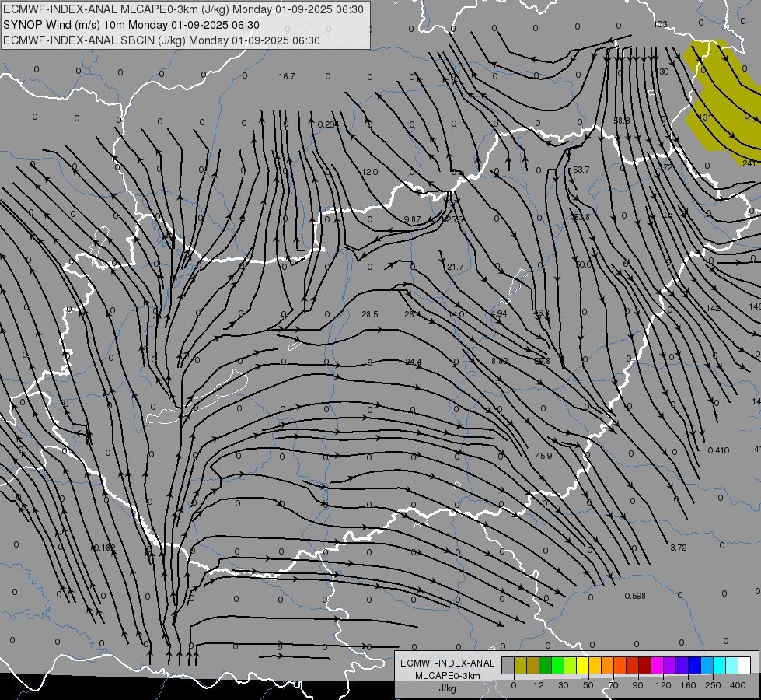Pick the magenta legend swatch
Screen dimensions: 761x700
tap(658, 666)
